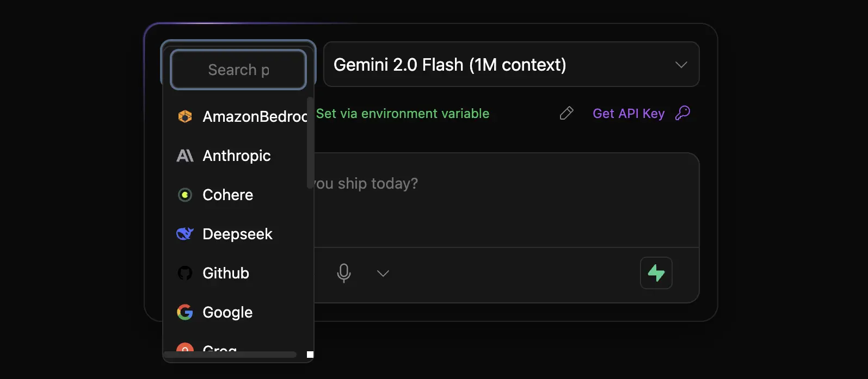868x379 pixels.
Task: Click the Google logo icon
Action: tap(185, 312)
